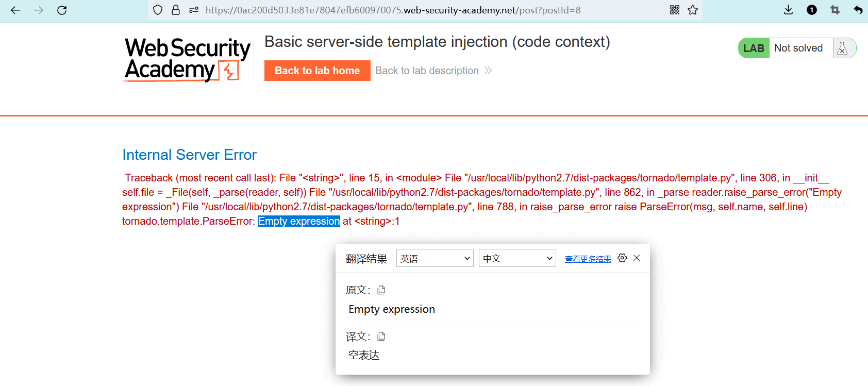Copy the translated text result

point(381,337)
